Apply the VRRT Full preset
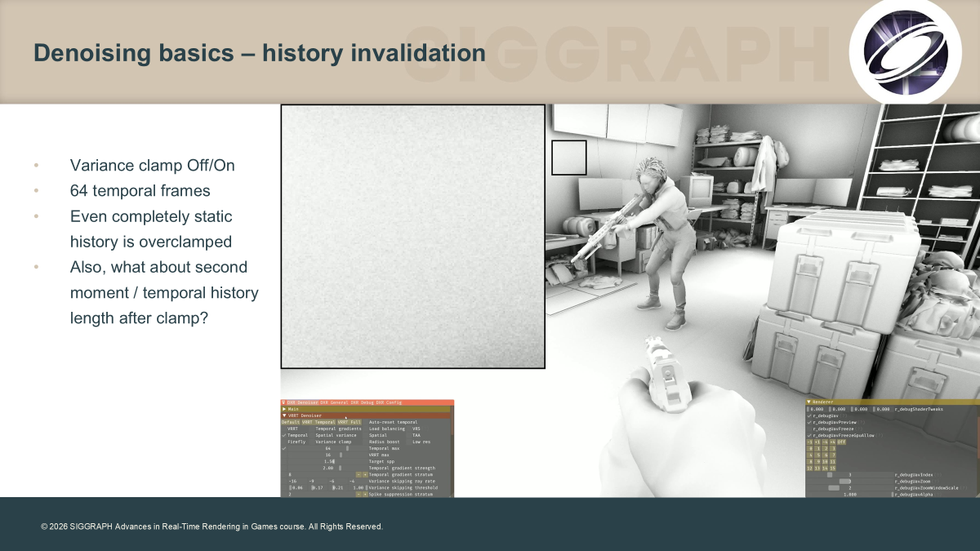 coord(350,422)
